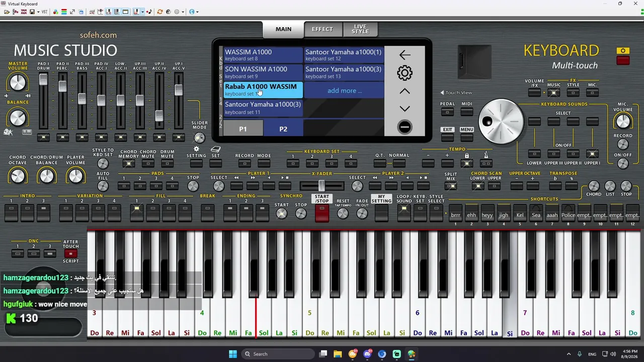Click the down chevron on the display
The height and width of the screenshot is (362, 644).
405,109
